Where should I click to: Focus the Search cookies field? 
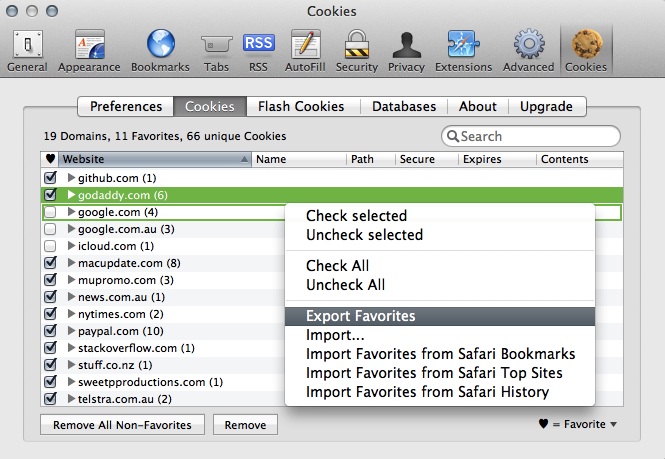click(531, 136)
